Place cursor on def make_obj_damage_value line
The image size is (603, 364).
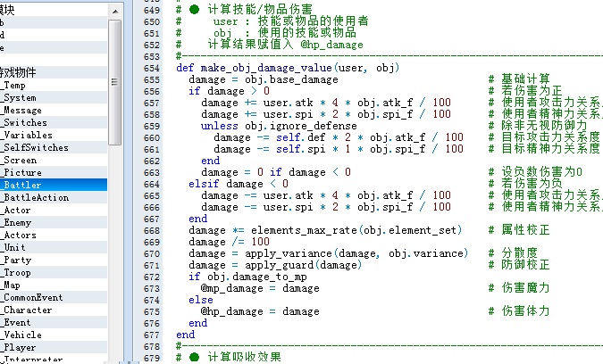click(x=288, y=68)
